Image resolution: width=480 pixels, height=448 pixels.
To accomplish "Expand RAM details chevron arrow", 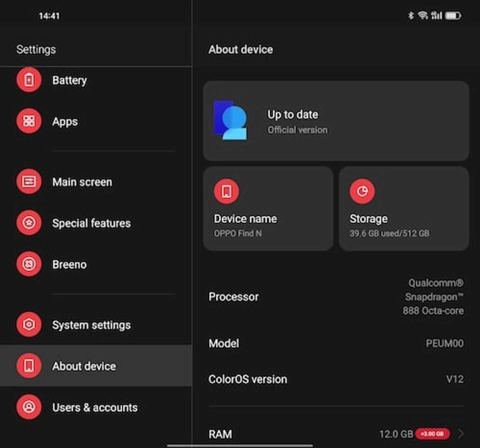I will click(461, 434).
